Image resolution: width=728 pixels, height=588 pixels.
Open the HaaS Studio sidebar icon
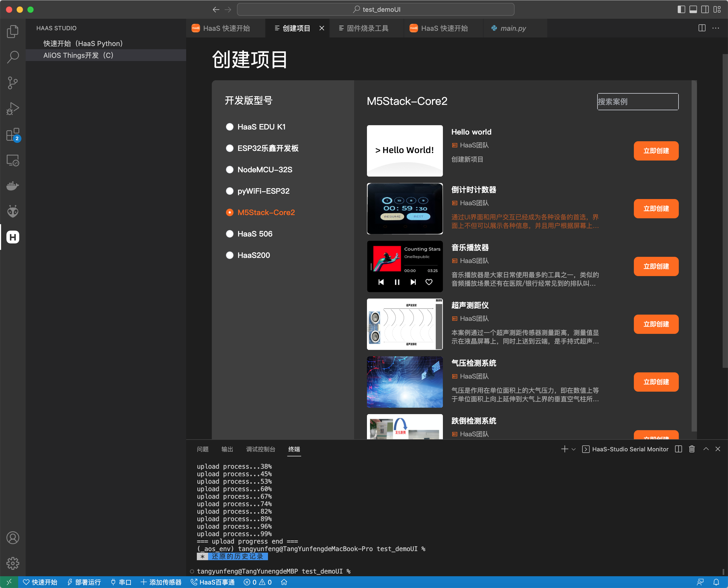click(13, 237)
